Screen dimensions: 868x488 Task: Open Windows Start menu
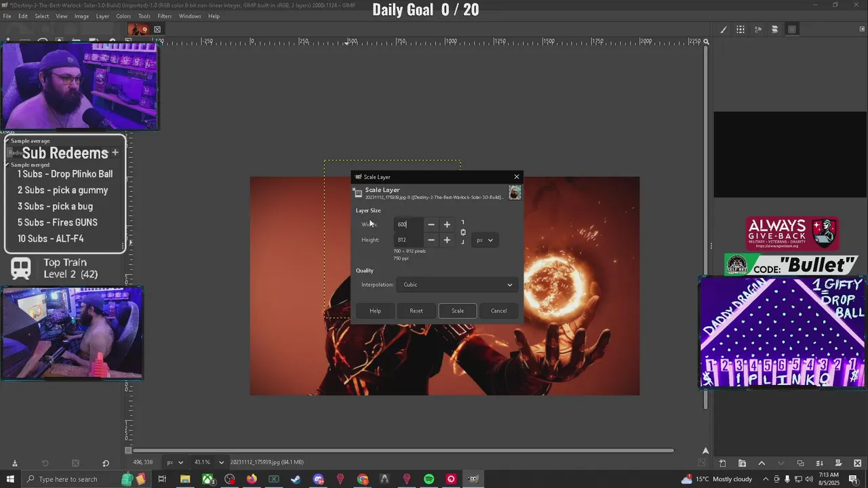(x=11, y=479)
